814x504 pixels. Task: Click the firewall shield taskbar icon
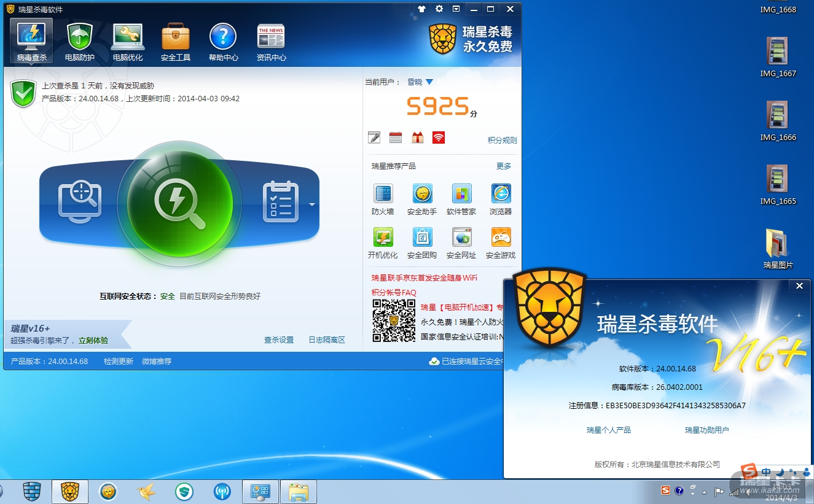pos(32,492)
